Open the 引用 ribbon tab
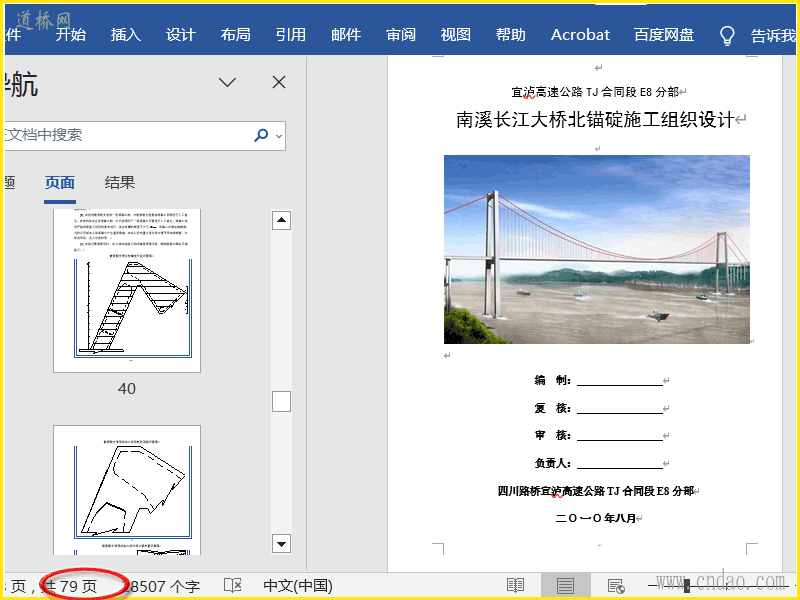This screenshot has height=600, width=800. (x=291, y=35)
